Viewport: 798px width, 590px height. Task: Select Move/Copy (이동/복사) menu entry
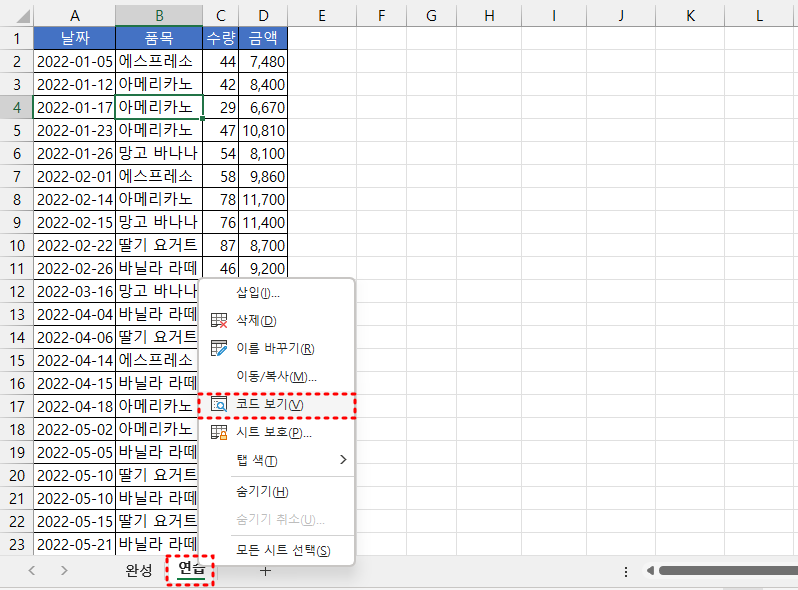(276, 377)
